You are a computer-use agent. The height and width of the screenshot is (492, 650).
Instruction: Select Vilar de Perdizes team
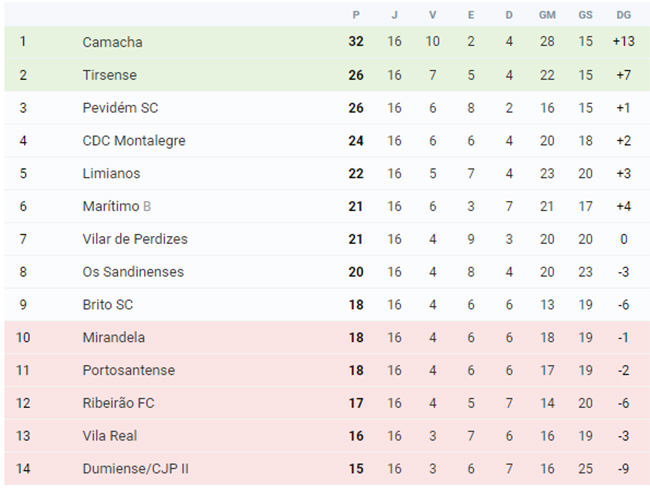point(135,239)
